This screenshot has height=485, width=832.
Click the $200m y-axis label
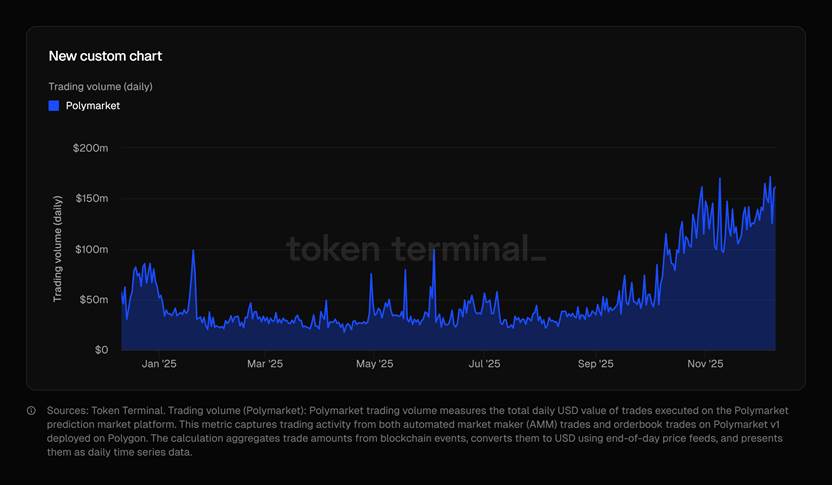(91, 148)
